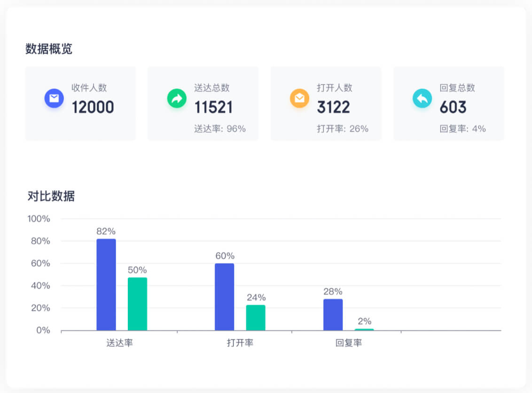Click the 送达率: 96% text

pos(220,129)
